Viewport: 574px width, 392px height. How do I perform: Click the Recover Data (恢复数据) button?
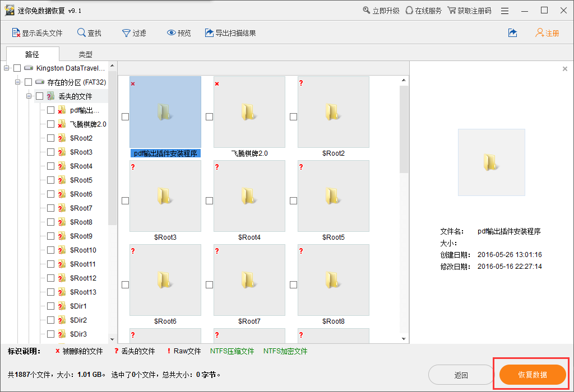pyautogui.click(x=533, y=375)
